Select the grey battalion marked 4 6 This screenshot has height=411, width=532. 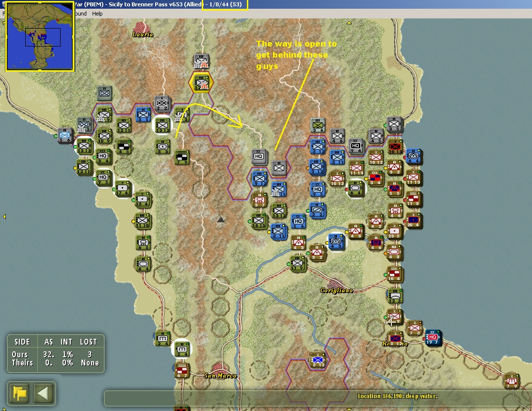click(337, 136)
